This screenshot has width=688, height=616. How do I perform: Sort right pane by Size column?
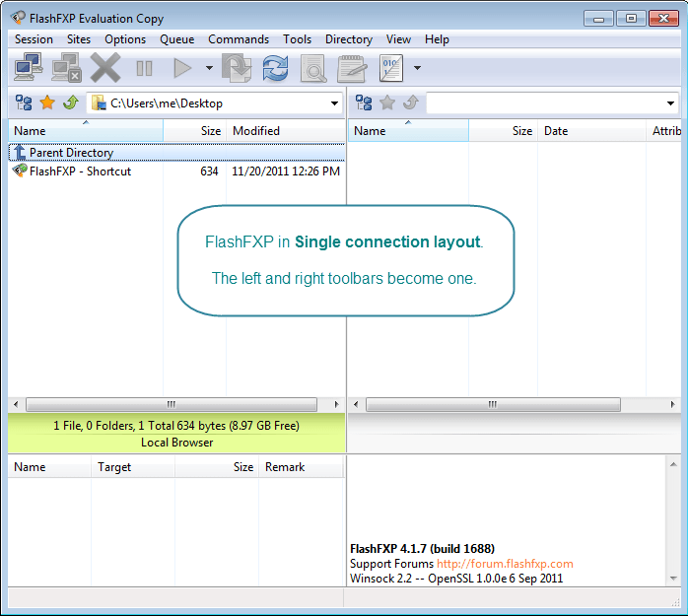pos(504,131)
